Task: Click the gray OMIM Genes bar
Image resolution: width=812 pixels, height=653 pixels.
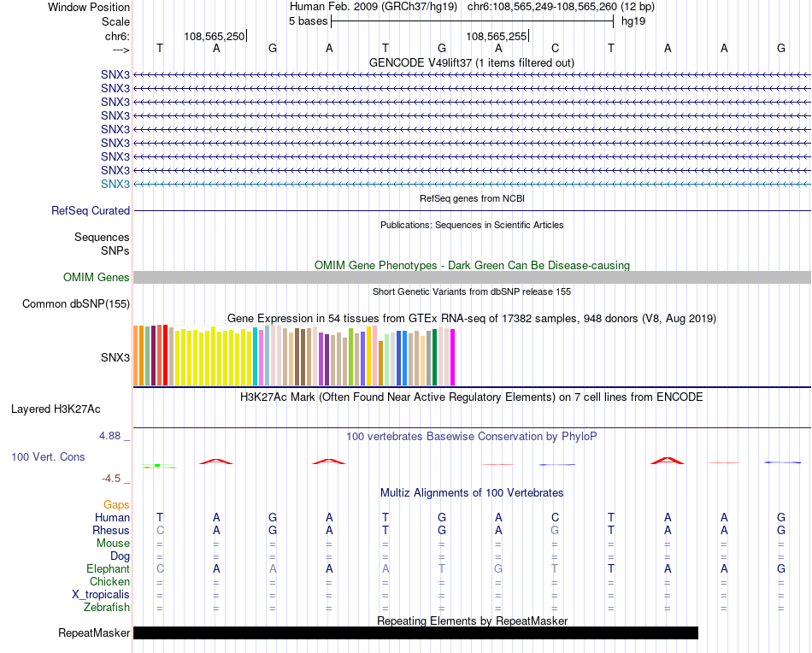Action: point(472,277)
